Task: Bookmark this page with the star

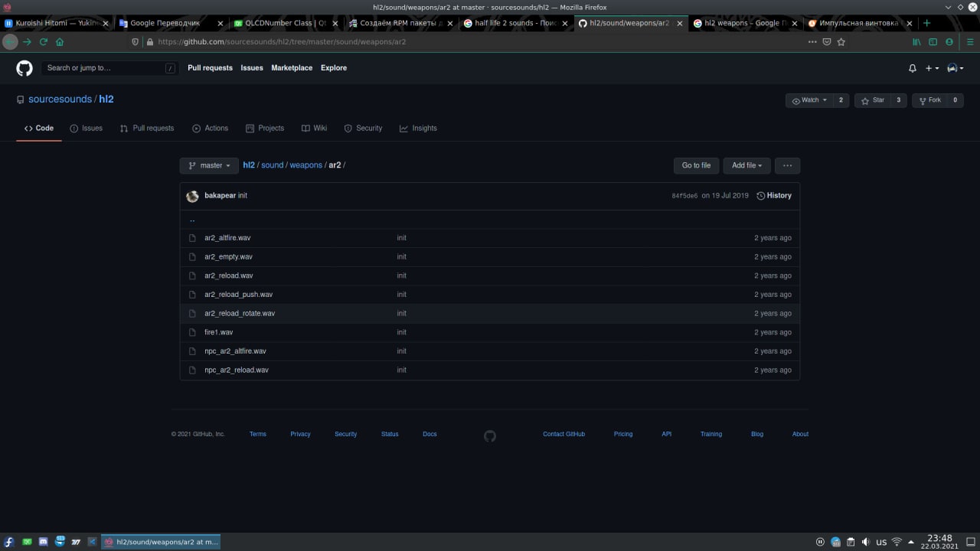Action: [841, 42]
